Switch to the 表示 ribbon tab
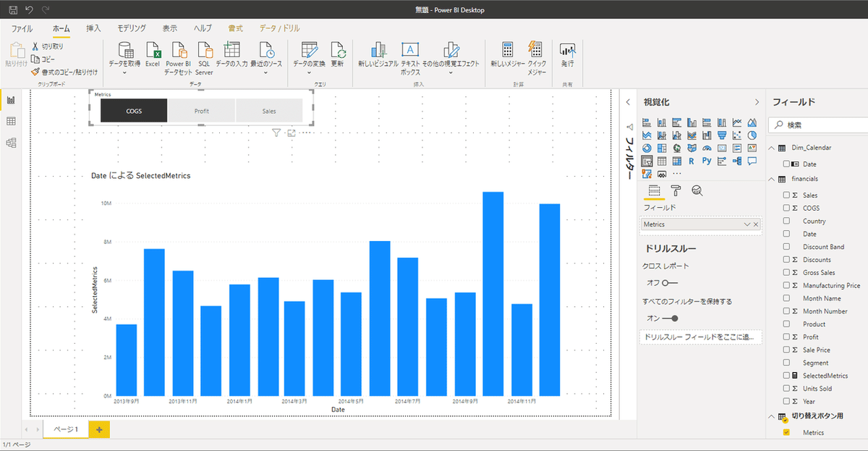The width and height of the screenshot is (868, 451). (170, 28)
